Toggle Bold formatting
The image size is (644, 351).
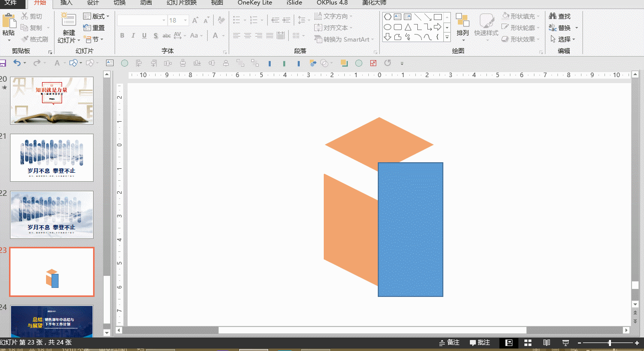122,36
